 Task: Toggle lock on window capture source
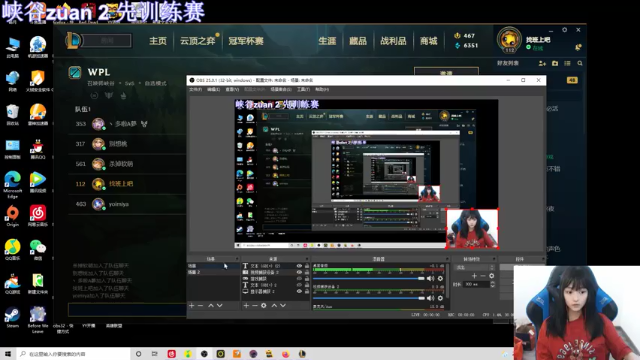coord(307,279)
